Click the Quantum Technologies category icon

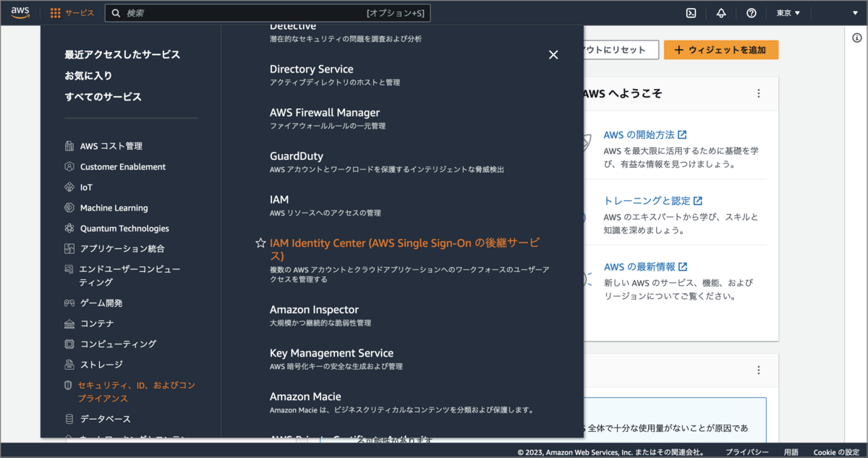click(x=69, y=228)
